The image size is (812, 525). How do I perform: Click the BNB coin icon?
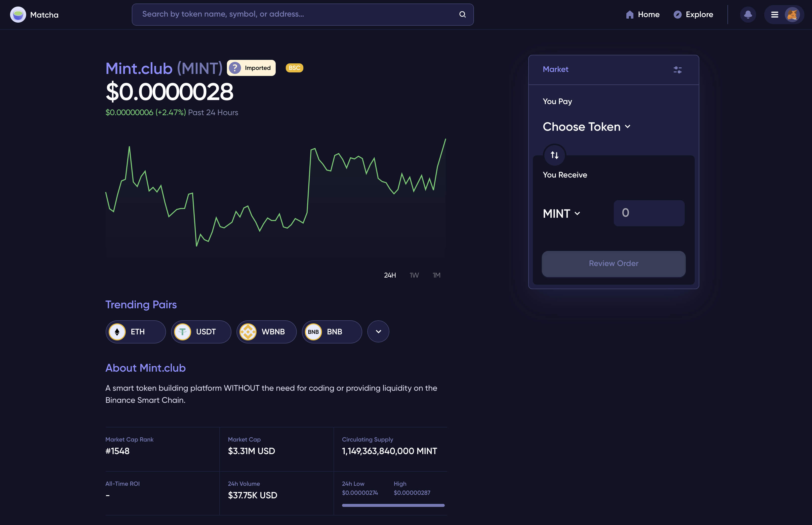point(313,332)
